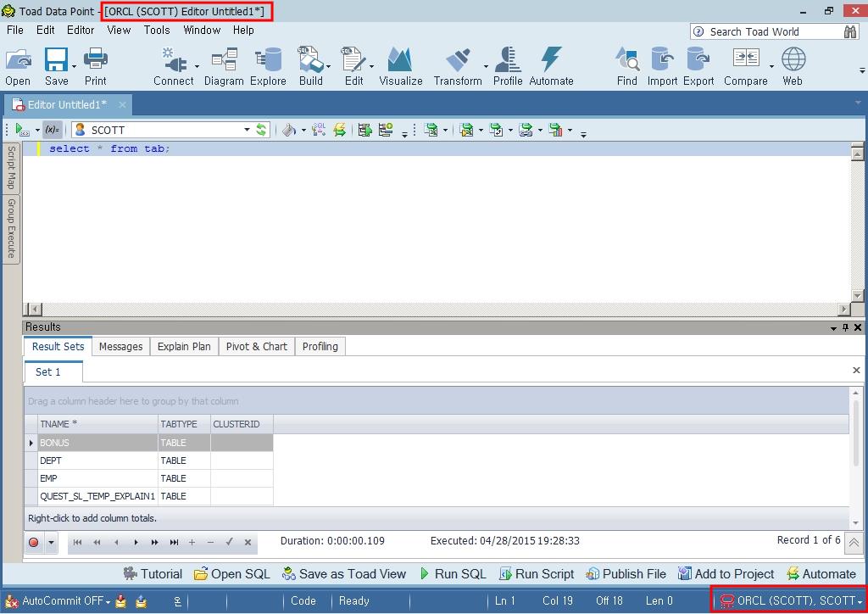Viewport: 868px width, 614px height.
Task: Switch to the Explain Plan tab
Action: [184, 346]
